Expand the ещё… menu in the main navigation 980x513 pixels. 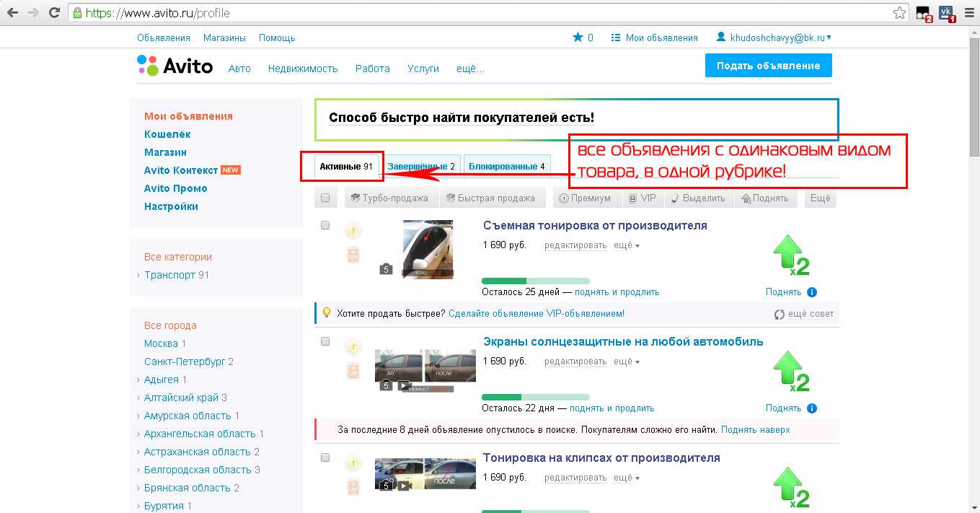(470, 69)
